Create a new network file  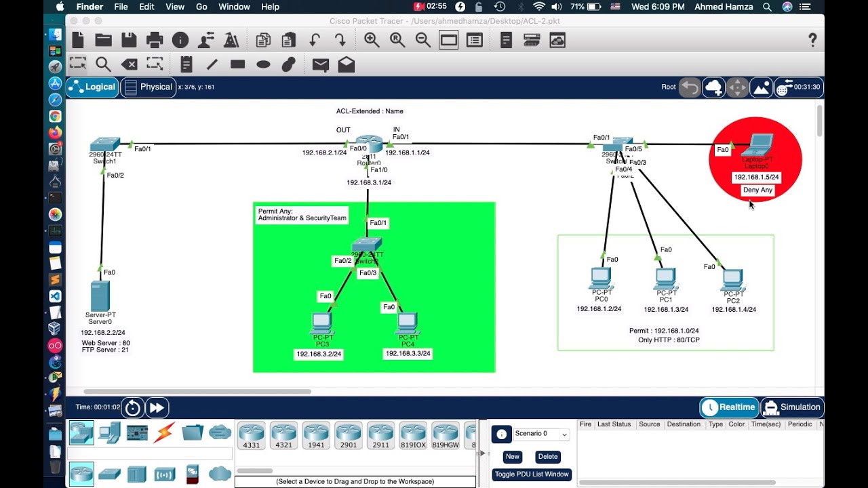coord(78,41)
